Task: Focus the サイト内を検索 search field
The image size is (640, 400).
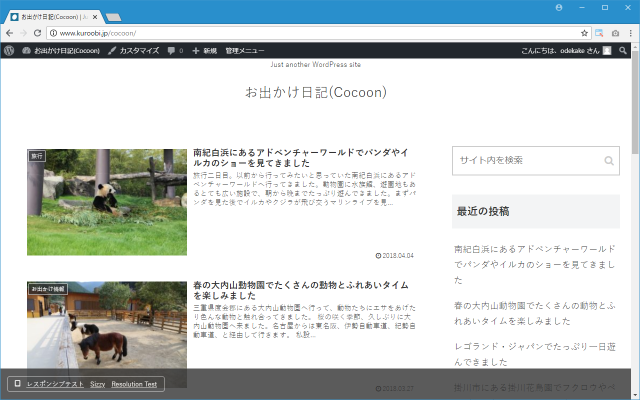Action: click(x=525, y=160)
